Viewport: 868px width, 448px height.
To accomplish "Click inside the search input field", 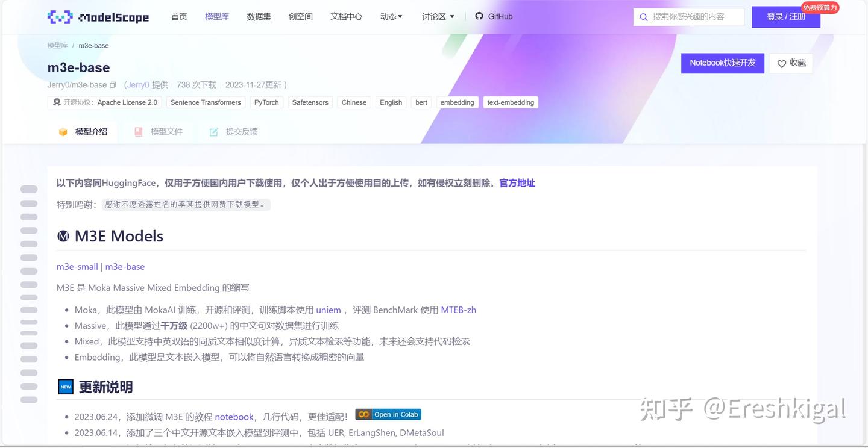I will 690,17.
